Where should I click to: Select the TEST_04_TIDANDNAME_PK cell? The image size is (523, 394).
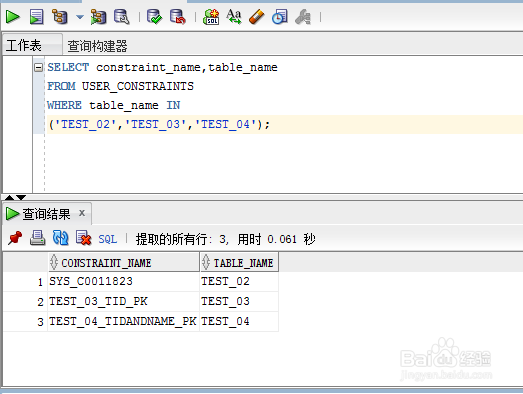pyautogui.click(x=124, y=322)
